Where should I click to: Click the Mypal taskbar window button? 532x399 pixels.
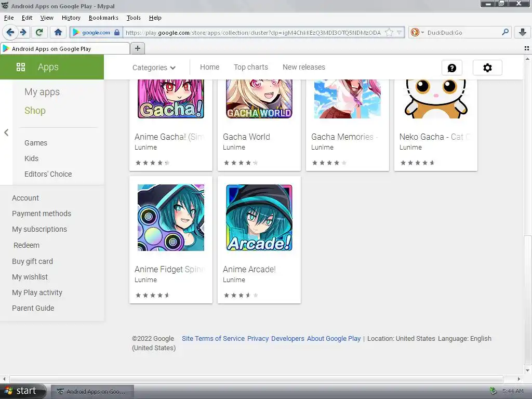92,392
